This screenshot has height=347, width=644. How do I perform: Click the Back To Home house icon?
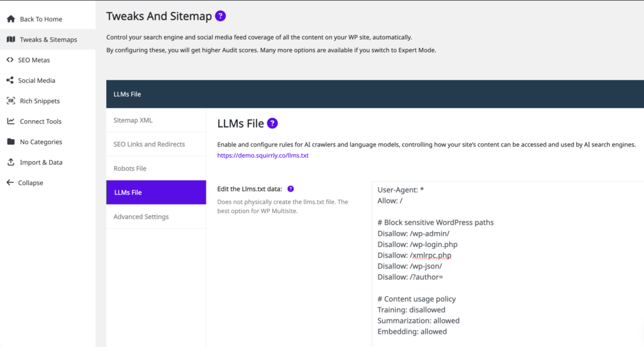[x=10, y=19]
